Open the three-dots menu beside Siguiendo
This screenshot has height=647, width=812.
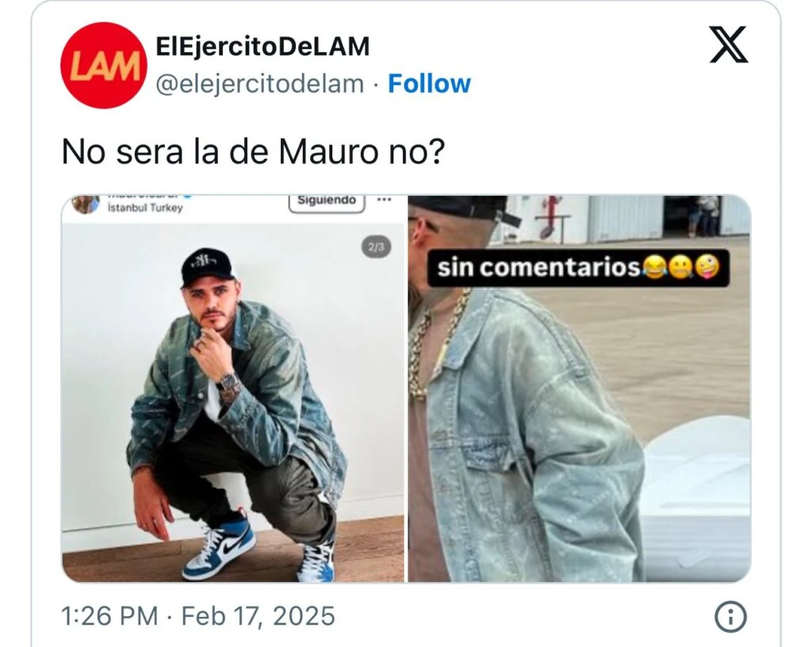coord(384,200)
